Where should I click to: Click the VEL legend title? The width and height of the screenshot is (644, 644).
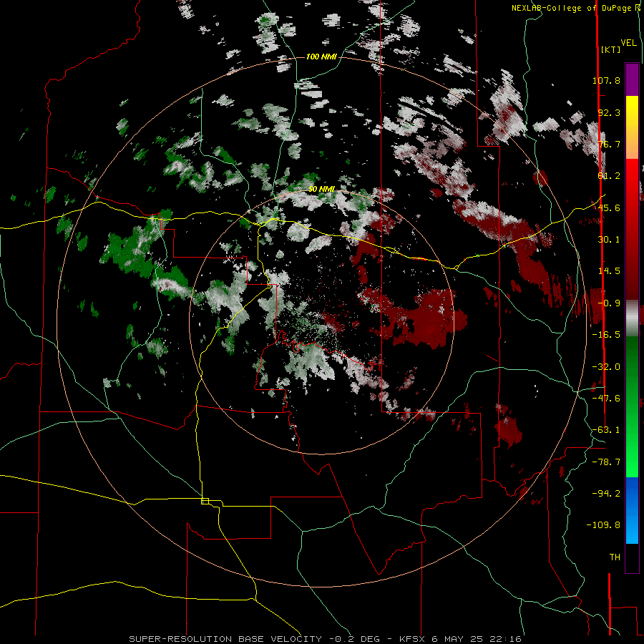(628, 43)
